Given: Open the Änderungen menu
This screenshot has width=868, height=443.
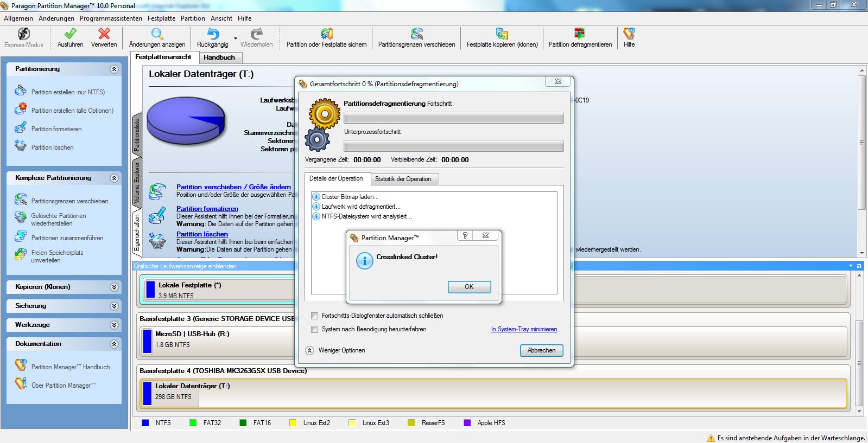Looking at the screenshot, I should [x=56, y=18].
